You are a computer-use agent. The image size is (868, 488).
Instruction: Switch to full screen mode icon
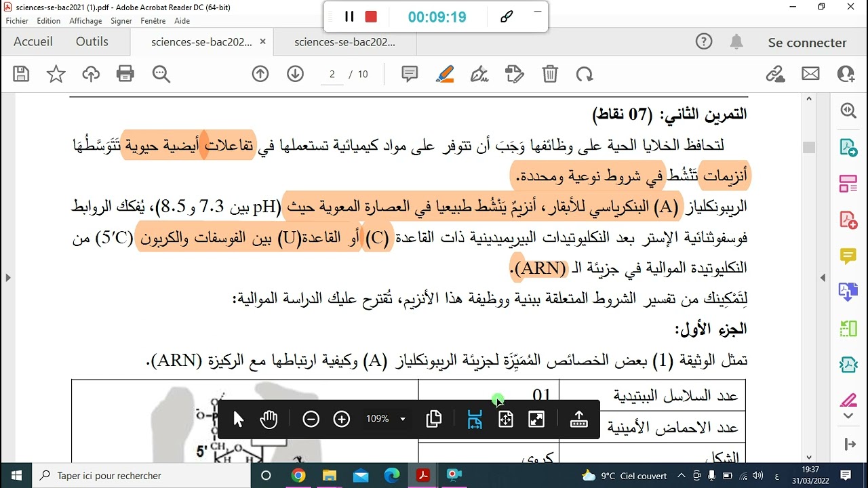[536, 420]
